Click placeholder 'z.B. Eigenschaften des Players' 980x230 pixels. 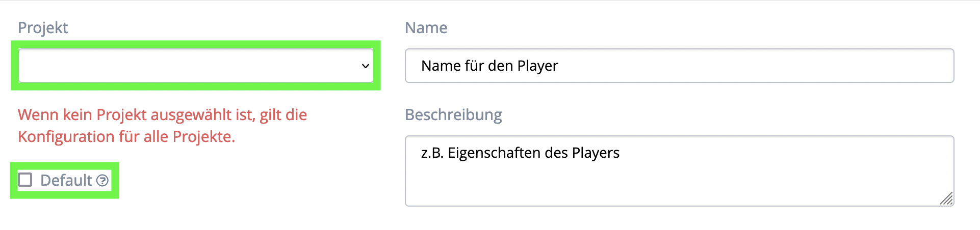click(x=520, y=153)
